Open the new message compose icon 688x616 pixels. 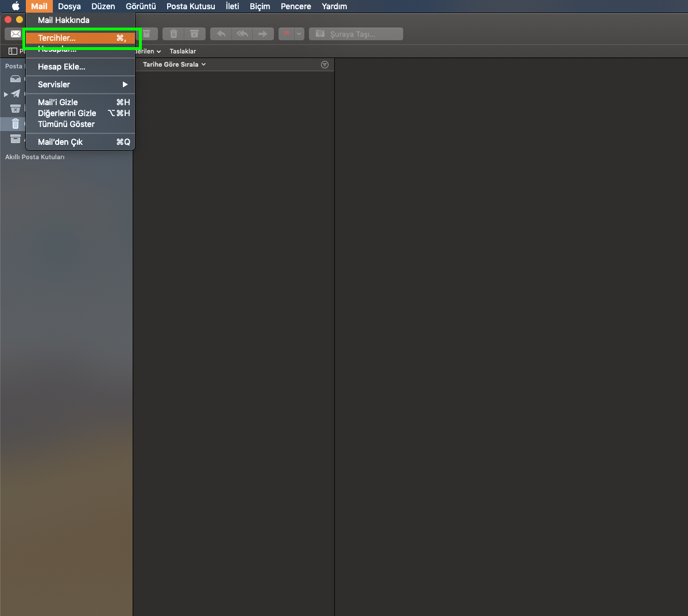click(14, 34)
